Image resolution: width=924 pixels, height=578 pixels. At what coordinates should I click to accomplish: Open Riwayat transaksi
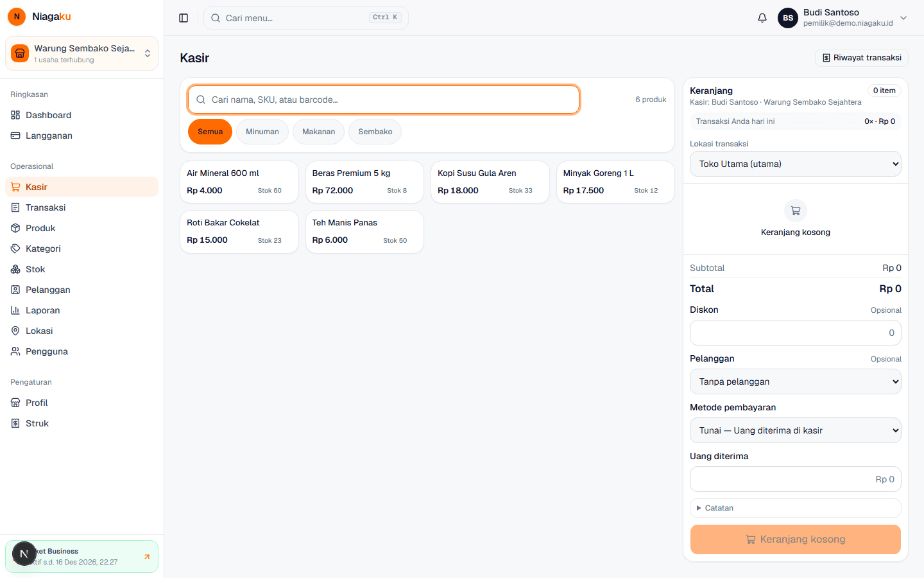pos(862,58)
